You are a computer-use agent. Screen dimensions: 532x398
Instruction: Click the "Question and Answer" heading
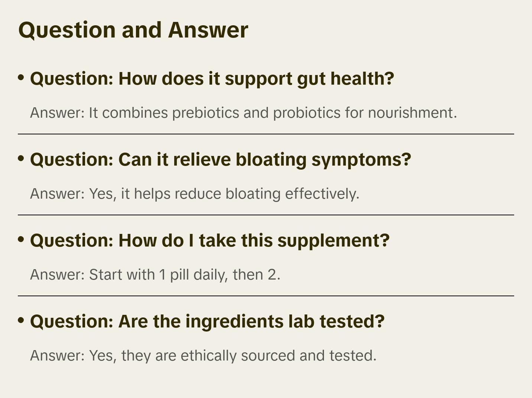(133, 30)
